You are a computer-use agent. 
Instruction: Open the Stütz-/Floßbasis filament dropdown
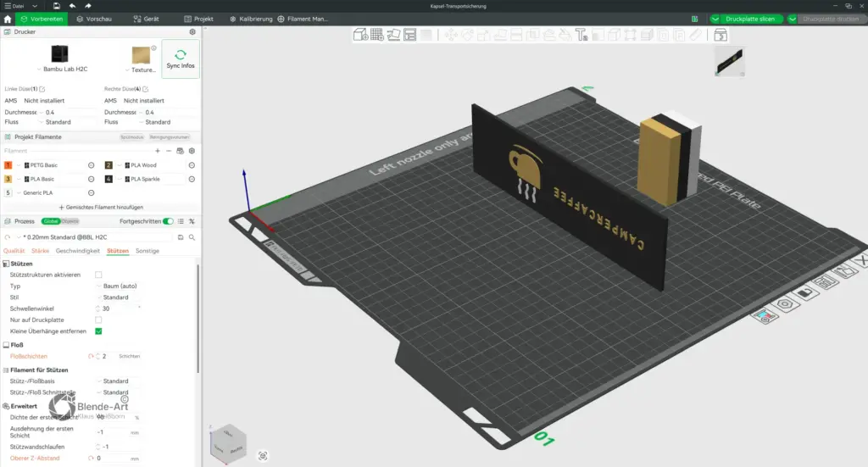click(x=119, y=381)
